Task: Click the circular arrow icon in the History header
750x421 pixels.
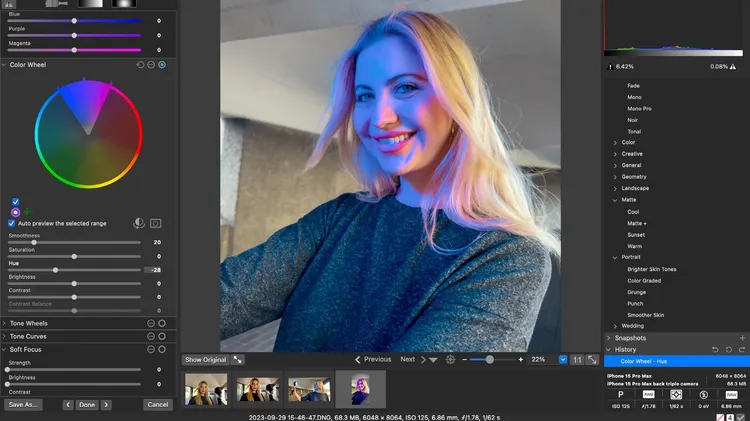Action: coord(728,350)
